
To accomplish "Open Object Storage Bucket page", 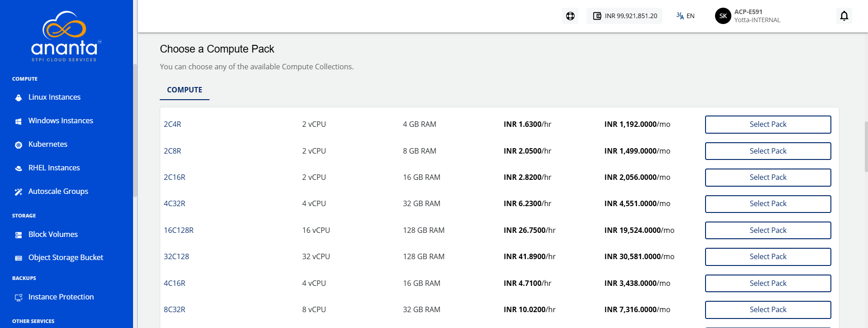I will click(67, 257).
